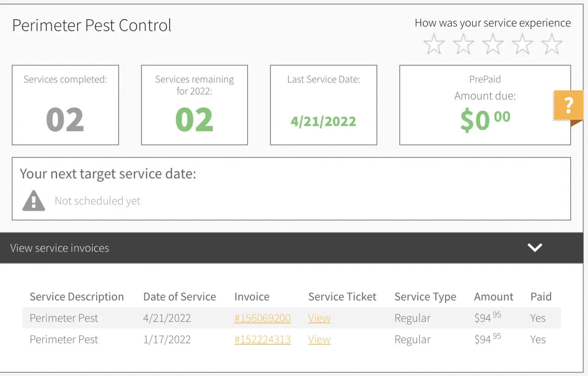
Task: Select the third star rating
Action: 493,44
